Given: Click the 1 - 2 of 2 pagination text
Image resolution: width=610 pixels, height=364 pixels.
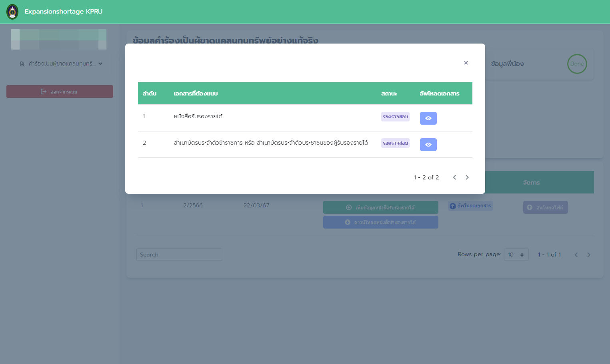Looking at the screenshot, I should [x=426, y=177].
